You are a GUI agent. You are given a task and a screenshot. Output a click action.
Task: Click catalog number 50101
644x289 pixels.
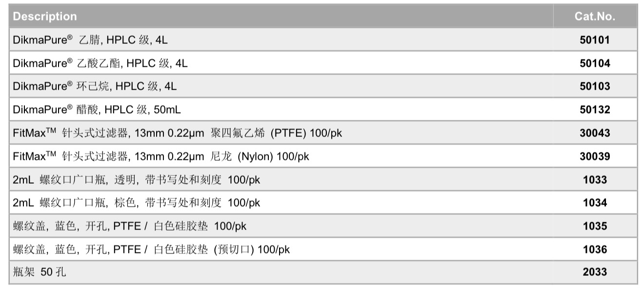coord(595,40)
